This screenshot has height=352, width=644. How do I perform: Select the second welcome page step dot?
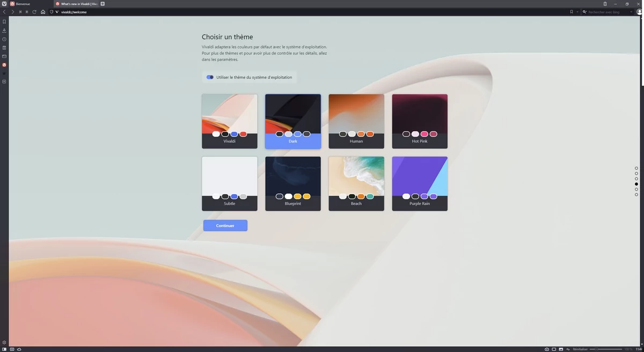click(x=636, y=173)
